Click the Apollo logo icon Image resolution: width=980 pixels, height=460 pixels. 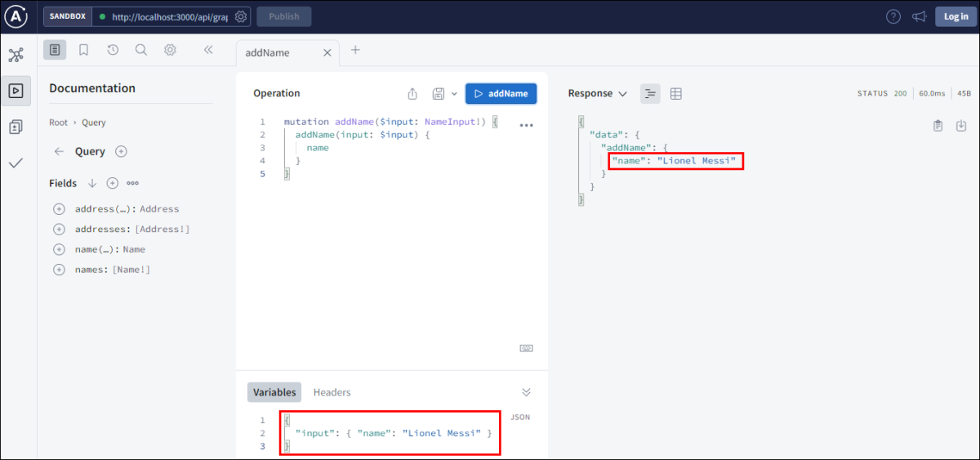[x=16, y=16]
